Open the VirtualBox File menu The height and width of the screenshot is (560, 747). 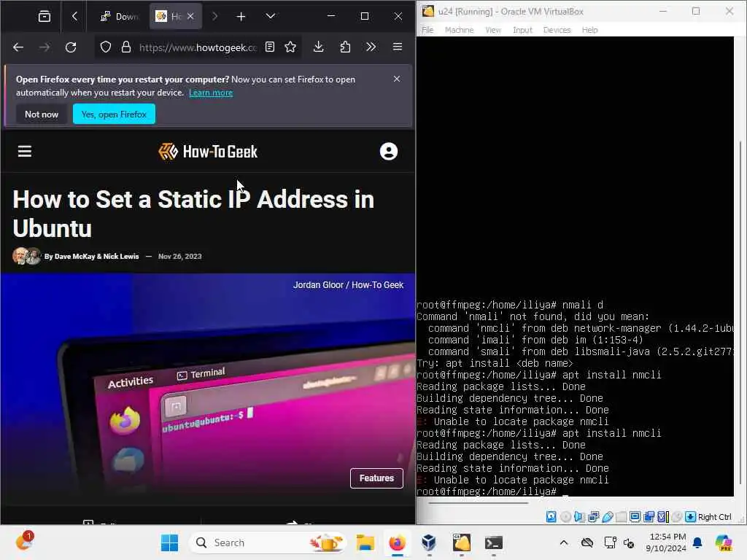click(427, 30)
